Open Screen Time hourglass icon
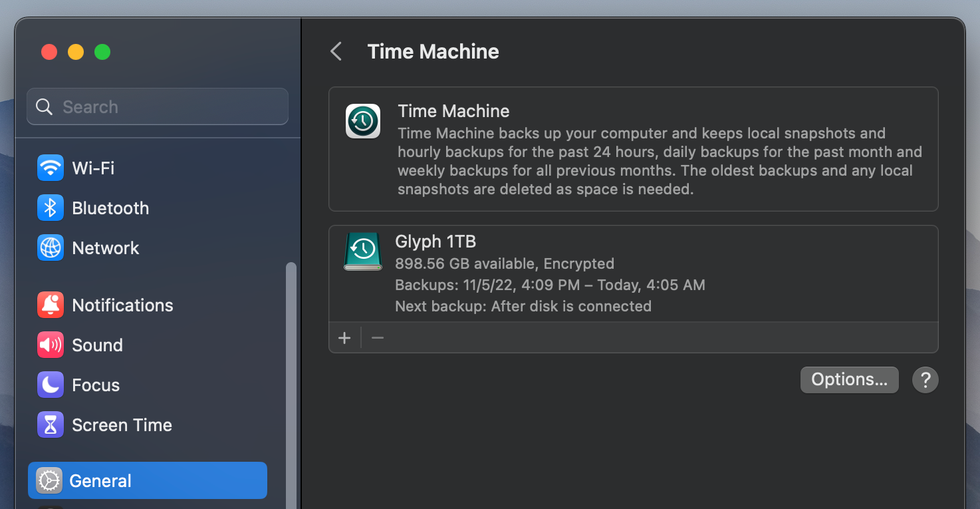 (x=51, y=425)
